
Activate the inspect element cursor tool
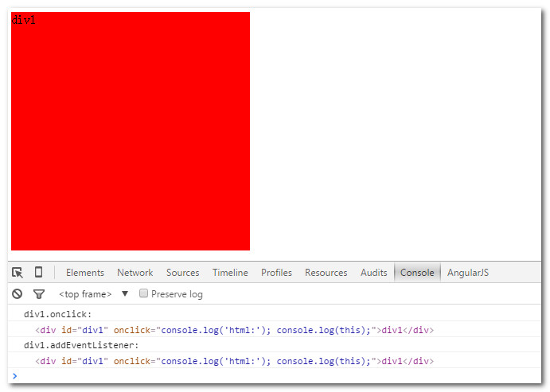click(x=18, y=273)
